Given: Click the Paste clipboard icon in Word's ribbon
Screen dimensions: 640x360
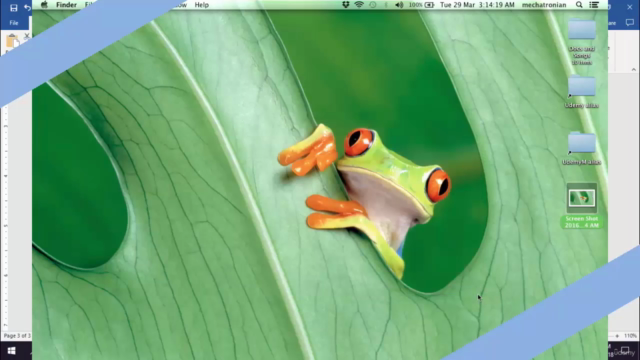Looking at the screenshot, I should pos(13,42).
